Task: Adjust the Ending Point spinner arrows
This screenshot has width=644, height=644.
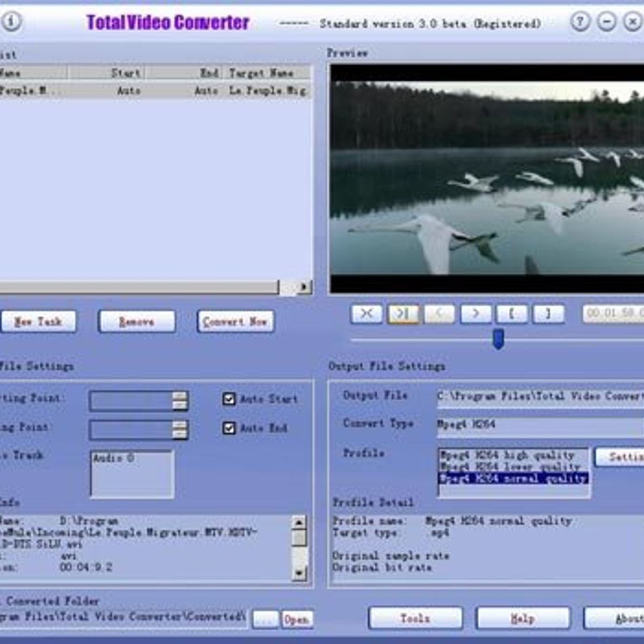Action: (x=180, y=429)
